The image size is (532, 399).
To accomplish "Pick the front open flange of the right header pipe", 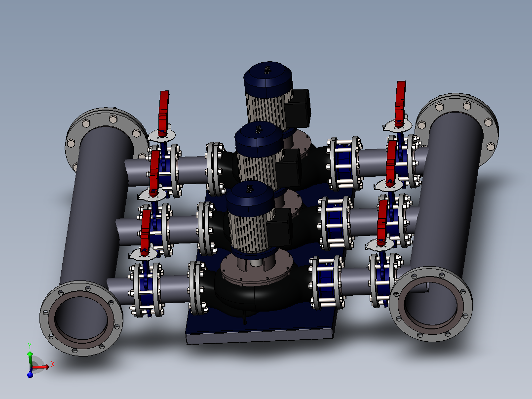I will [431, 304].
